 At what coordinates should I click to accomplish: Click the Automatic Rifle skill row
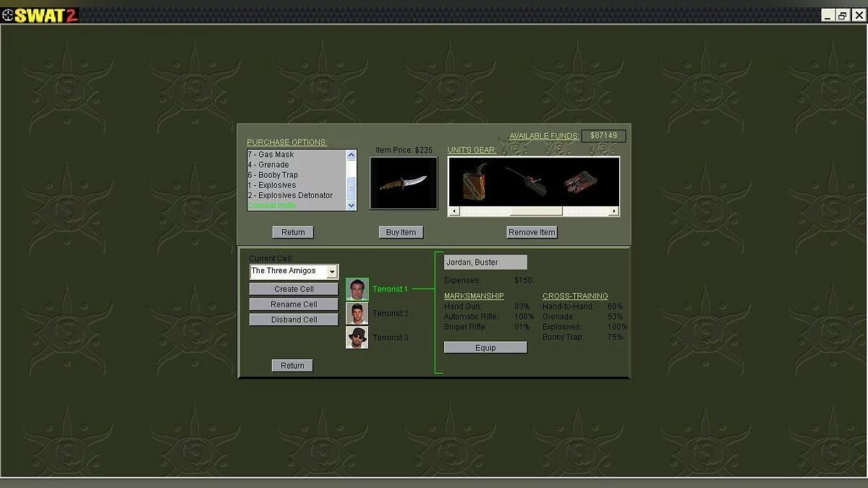pos(489,317)
